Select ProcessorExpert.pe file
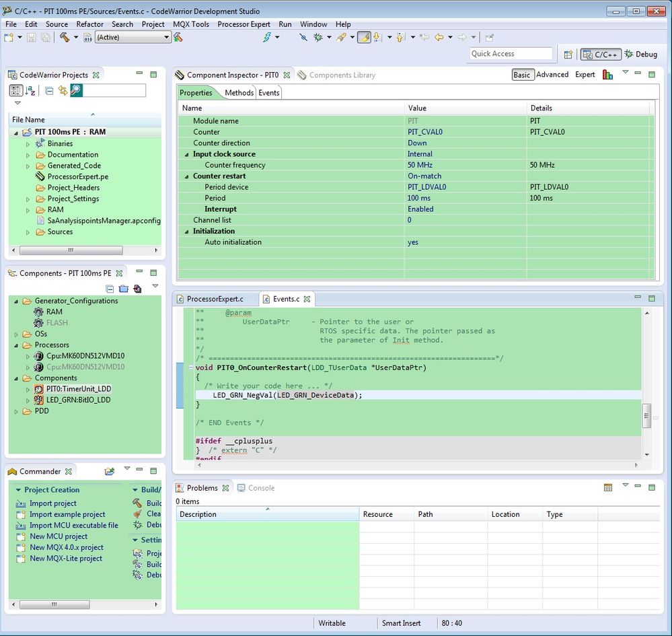This screenshot has height=636, width=672. point(77,177)
